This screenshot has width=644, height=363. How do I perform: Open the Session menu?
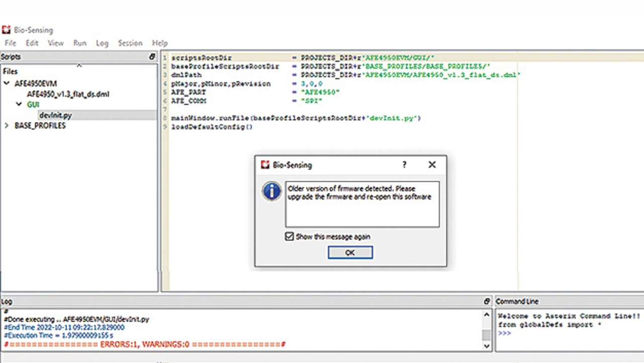[x=130, y=43]
